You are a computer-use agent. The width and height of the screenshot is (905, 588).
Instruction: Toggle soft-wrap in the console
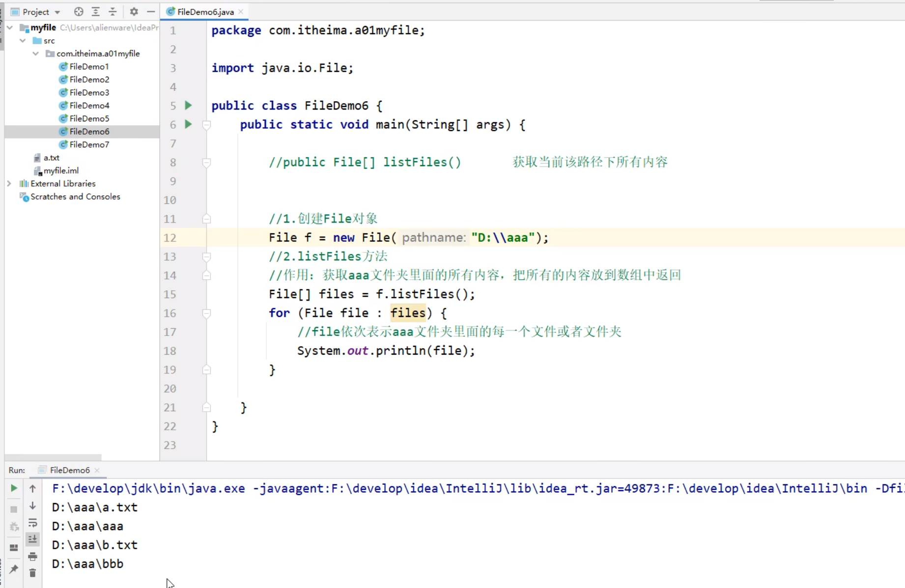tap(33, 523)
